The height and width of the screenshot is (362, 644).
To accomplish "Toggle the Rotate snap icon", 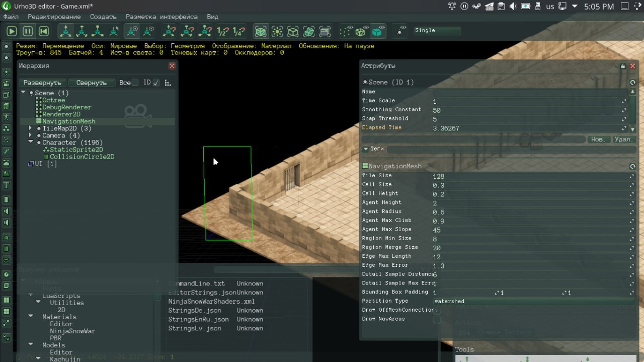I will coord(188,31).
